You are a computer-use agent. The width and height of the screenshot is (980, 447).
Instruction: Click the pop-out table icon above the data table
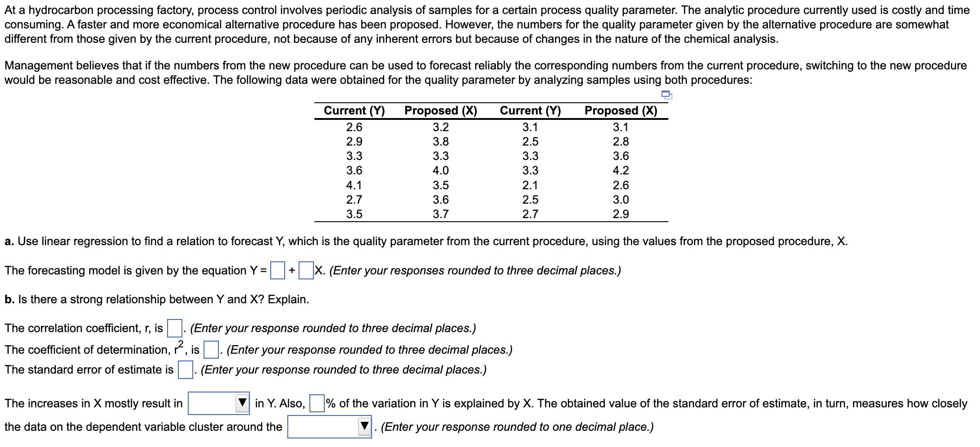point(666,94)
